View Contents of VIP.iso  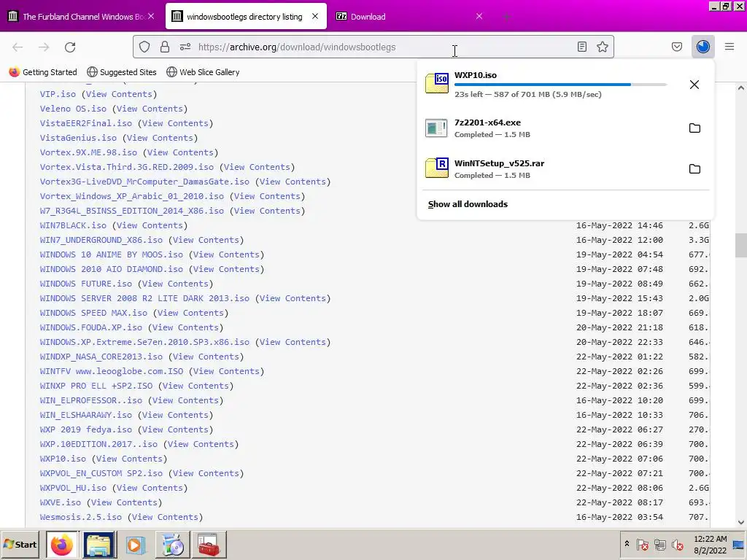(119, 94)
